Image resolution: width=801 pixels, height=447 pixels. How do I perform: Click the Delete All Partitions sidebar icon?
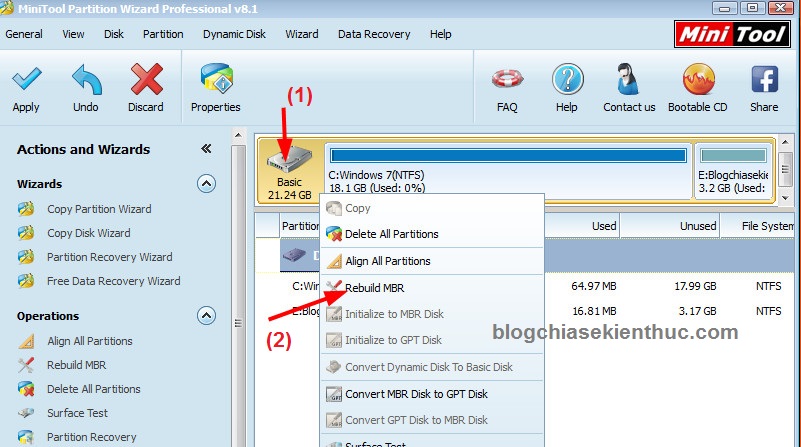[26, 389]
